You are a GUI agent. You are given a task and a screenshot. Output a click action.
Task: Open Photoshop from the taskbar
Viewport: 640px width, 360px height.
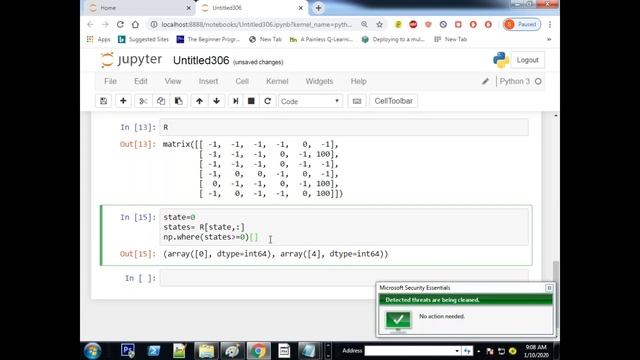(128, 351)
